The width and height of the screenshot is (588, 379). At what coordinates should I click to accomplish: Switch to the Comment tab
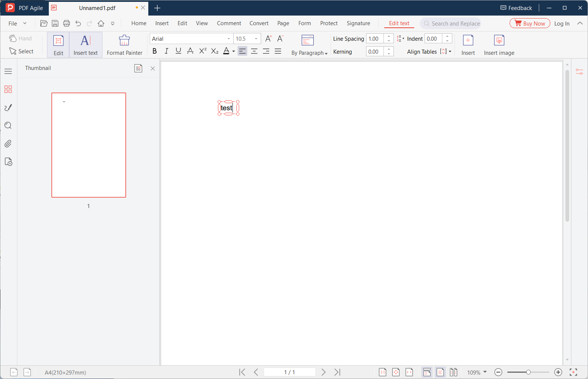point(229,23)
